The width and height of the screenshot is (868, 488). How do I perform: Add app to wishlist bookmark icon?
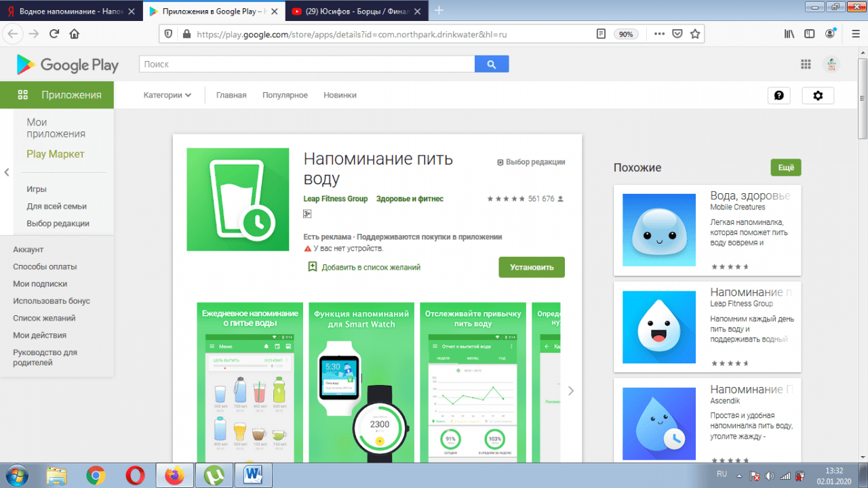tap(313, 267)
